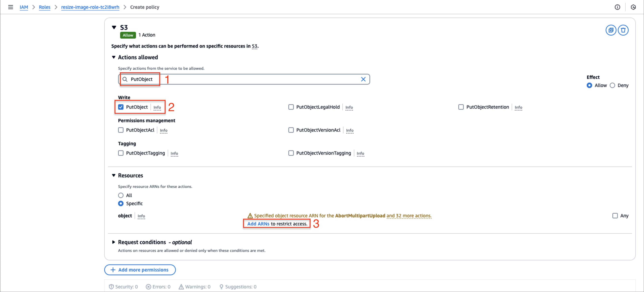Click the Add more permissions button

coord(140,269)
